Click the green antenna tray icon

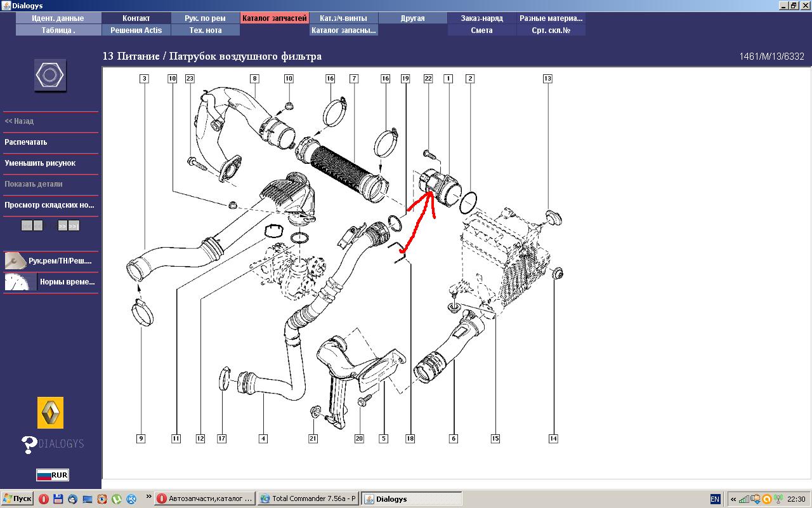click(778, 499)
